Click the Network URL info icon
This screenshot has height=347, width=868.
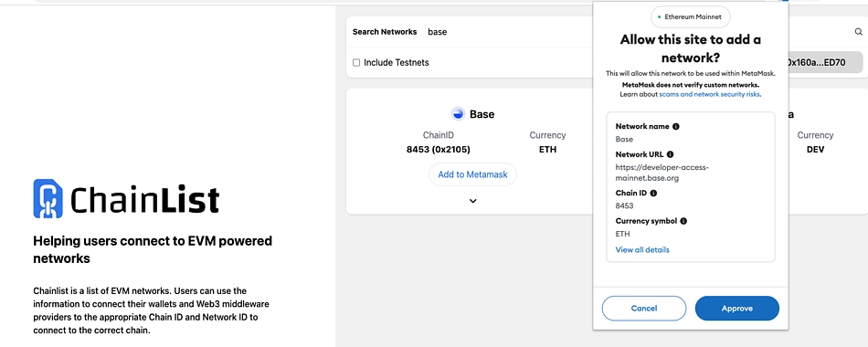(x=671, y=154)
